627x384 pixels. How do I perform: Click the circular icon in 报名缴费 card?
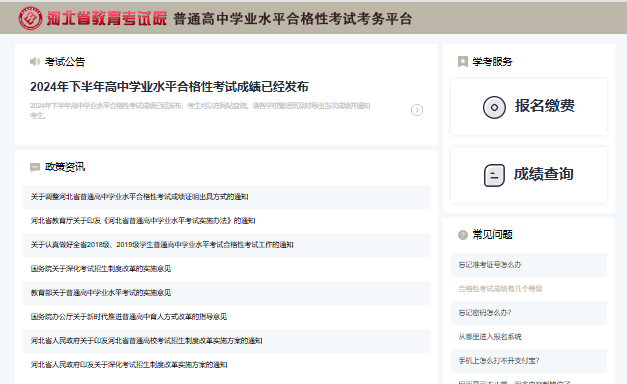coord(494,107)
